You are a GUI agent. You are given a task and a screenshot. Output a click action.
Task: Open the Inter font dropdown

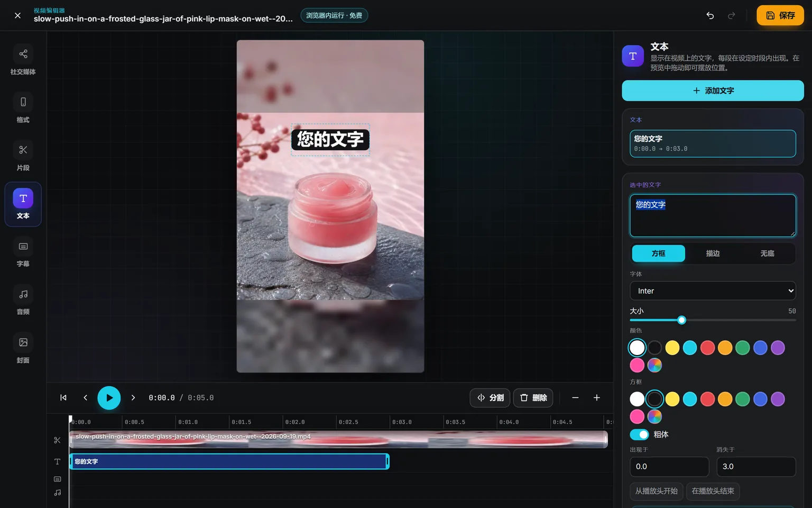713,291
